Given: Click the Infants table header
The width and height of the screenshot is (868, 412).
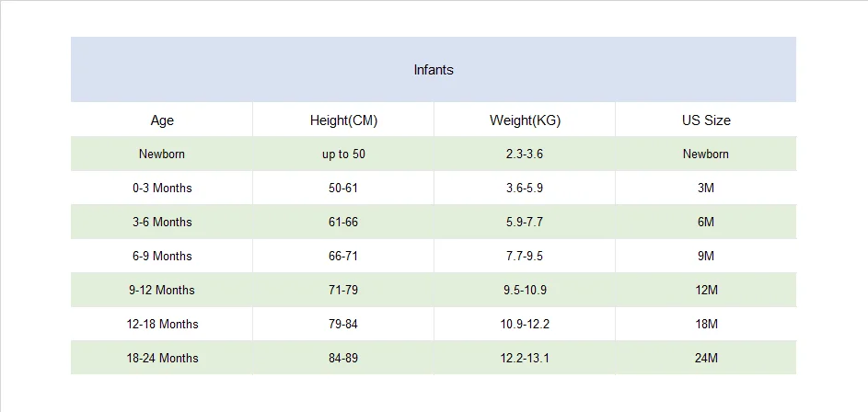Looking at the screenshot, I should click(434, 70).
